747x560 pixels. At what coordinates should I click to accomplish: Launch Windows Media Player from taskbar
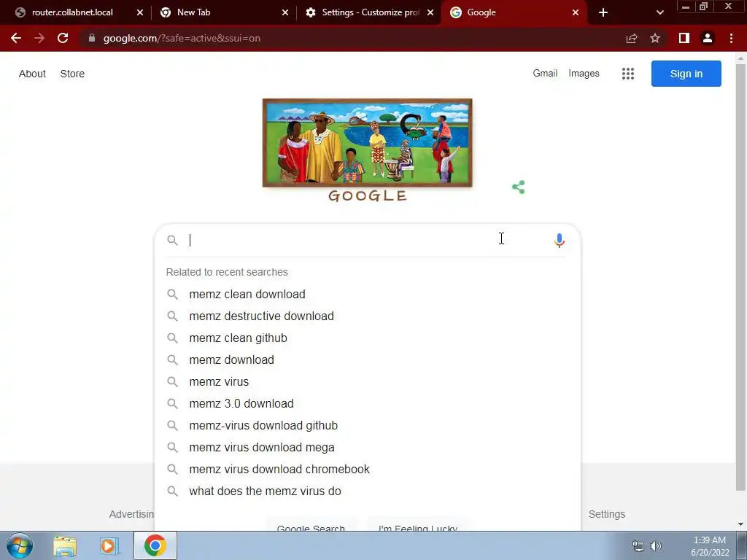(x=109, y=546)
